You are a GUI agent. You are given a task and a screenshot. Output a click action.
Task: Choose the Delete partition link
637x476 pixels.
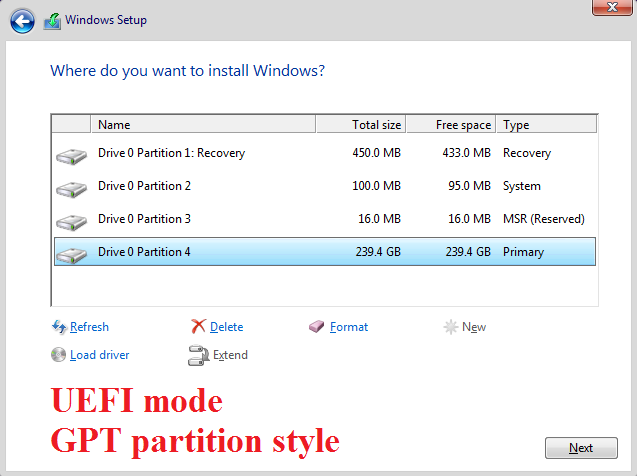[227, 327]
